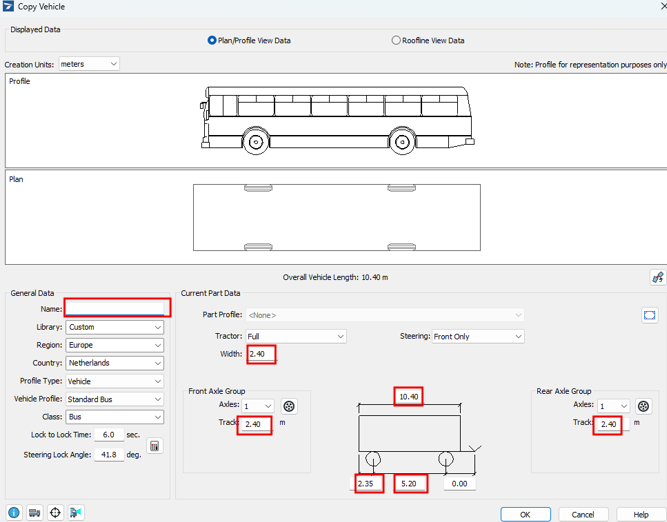Click the blue info icon at bottom left
667x522 pixels.
[14, 513]
